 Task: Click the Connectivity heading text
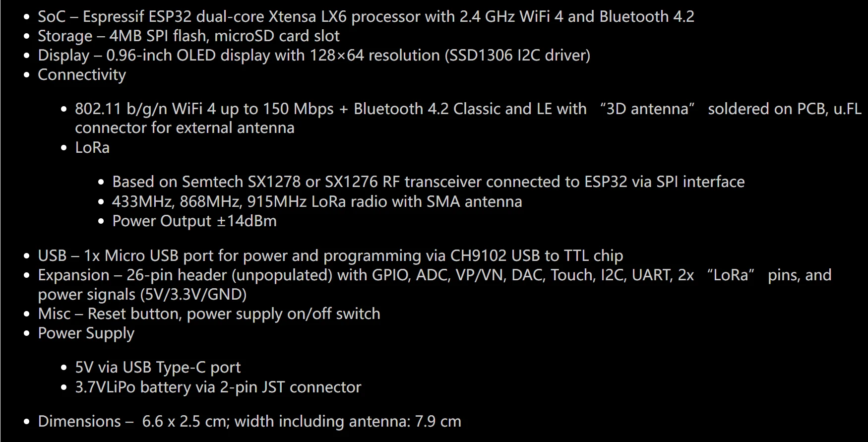[x=82, y=74]
